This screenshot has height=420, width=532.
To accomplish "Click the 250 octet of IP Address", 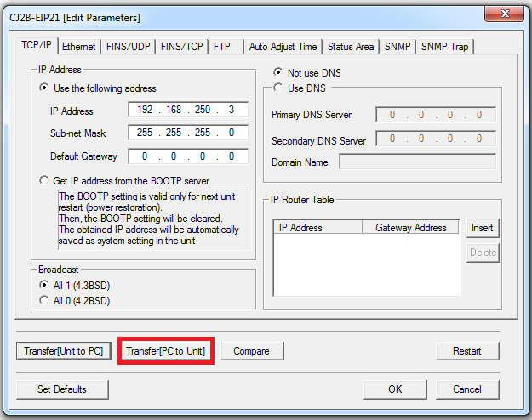I will pos(203,110).
